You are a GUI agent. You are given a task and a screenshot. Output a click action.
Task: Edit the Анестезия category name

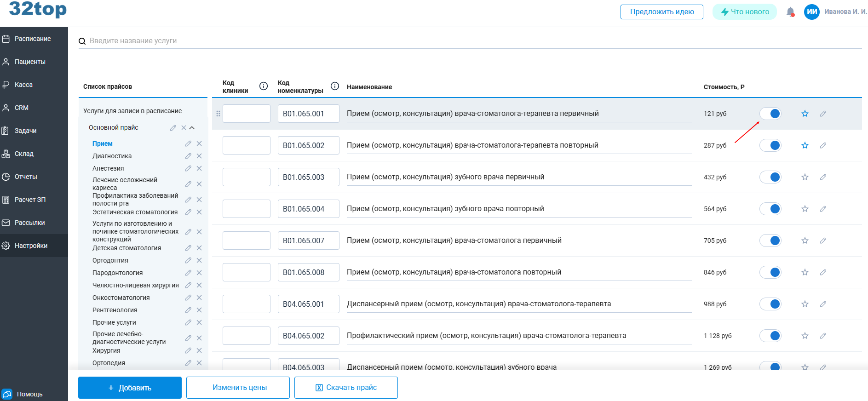click(188, 168)
